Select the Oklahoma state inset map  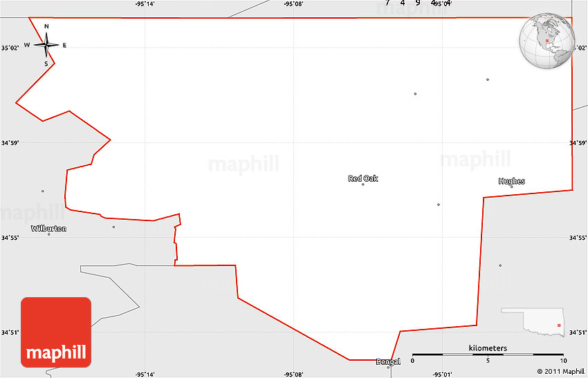point(533,322)
